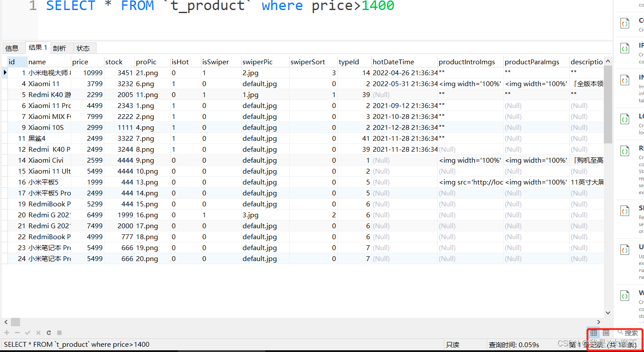Select the swiperPic cell '2.jpg'
Viewport: 644px width, 352px height.
pyautogui.click(x=265, y=73)
